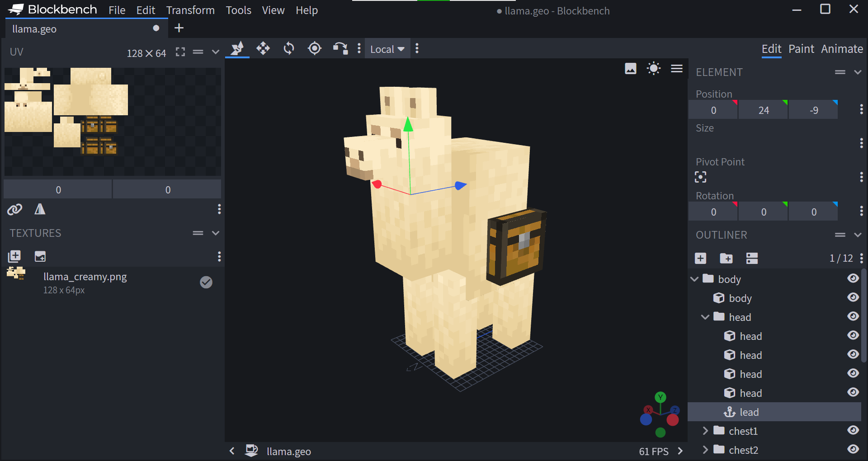
Task: Open a new tab with plus button
Action: (x=179, y=28)
